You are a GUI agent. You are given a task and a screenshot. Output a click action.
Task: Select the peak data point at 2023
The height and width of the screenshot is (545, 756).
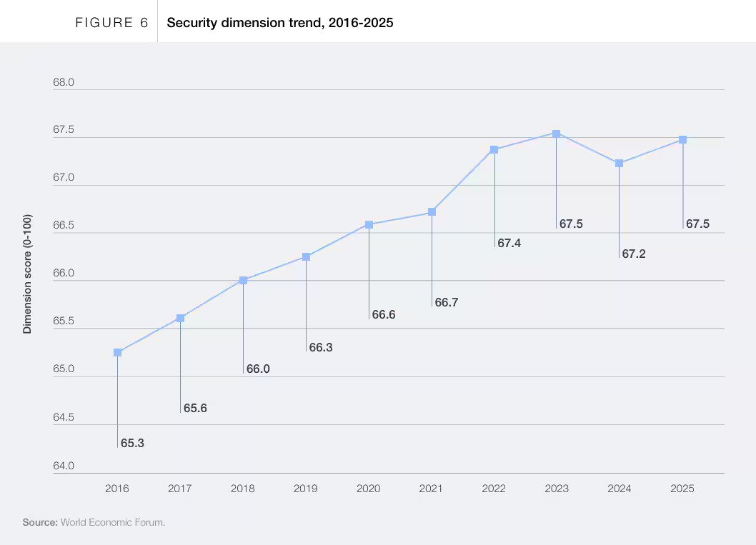pyautogui.click(x=556, y=134)
